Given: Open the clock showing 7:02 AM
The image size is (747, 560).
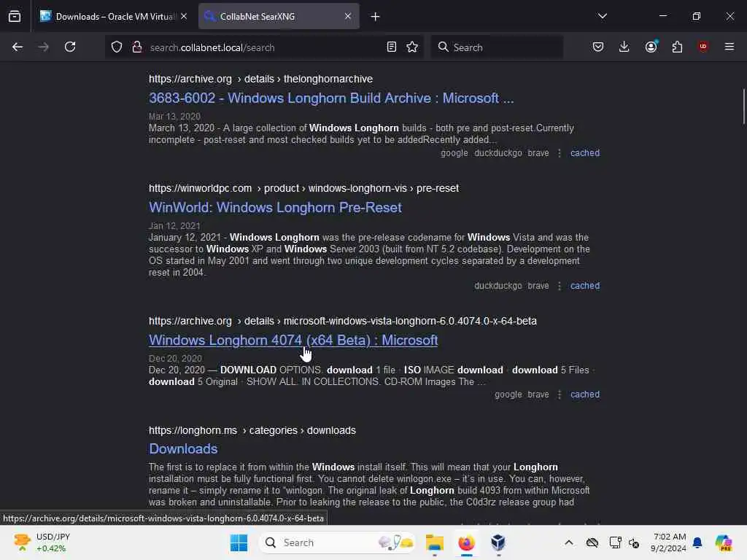Looking at the screenshot, I should click(x=668, y=542).
